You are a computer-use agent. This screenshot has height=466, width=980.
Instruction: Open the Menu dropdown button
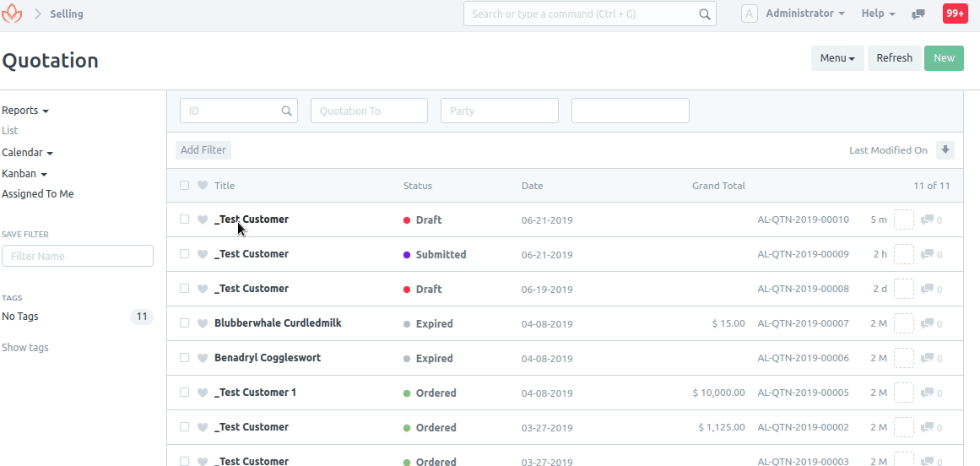coord(837,58)
